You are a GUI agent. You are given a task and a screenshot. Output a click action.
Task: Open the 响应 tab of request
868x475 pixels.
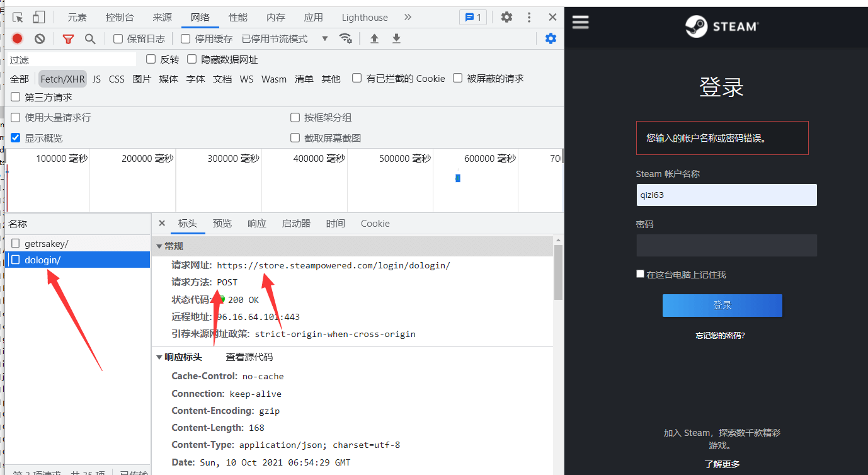coord(256,224)
